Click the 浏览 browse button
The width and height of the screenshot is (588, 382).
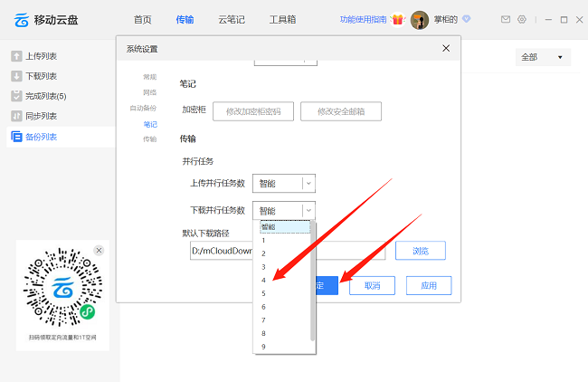tap(420, 251)
